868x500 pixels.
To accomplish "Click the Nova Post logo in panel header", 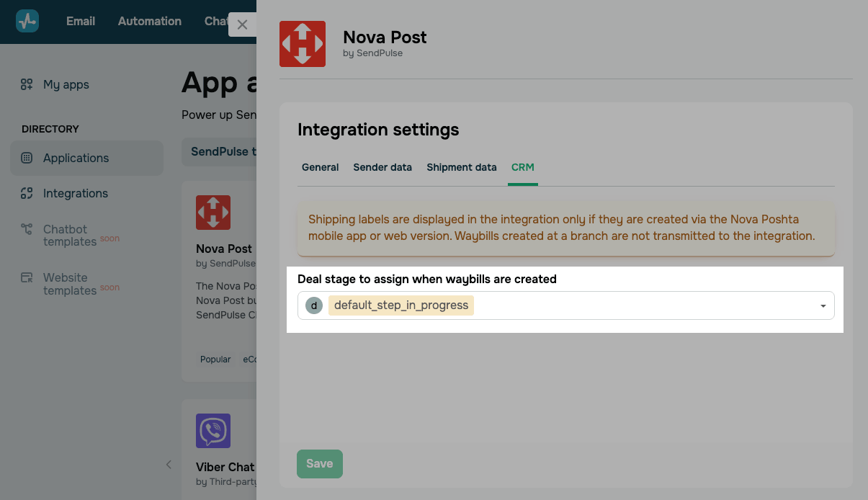I will coord(303,44).
